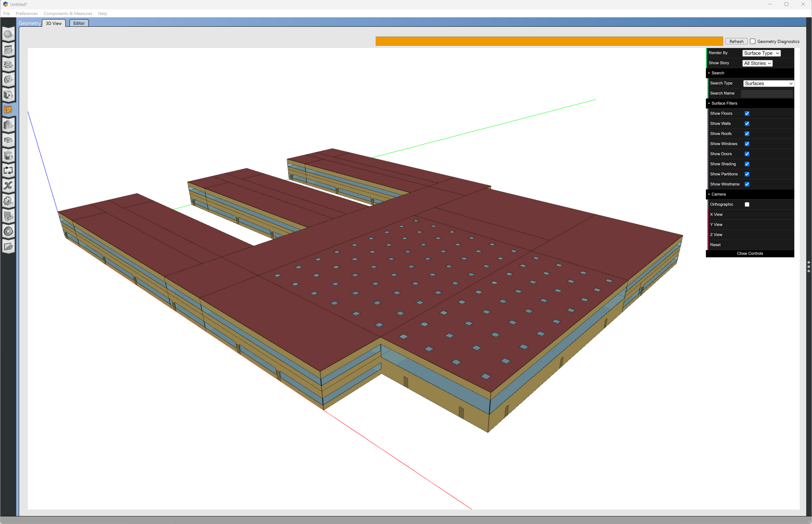Viewport: 812px width, 524px height.
Task: Open the Show Story dropdown
Action: (x=757, y=63)
